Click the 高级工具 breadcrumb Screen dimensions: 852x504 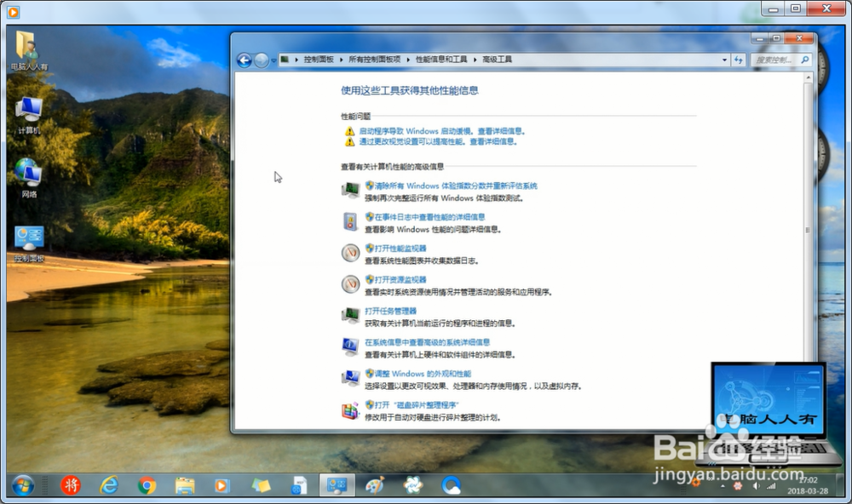[x=498, y=60]
